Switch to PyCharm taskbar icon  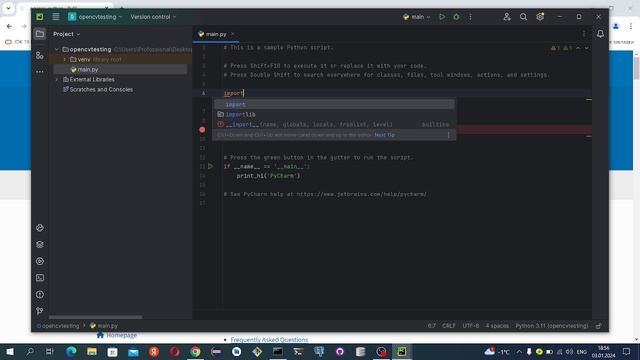pos(402,351)
